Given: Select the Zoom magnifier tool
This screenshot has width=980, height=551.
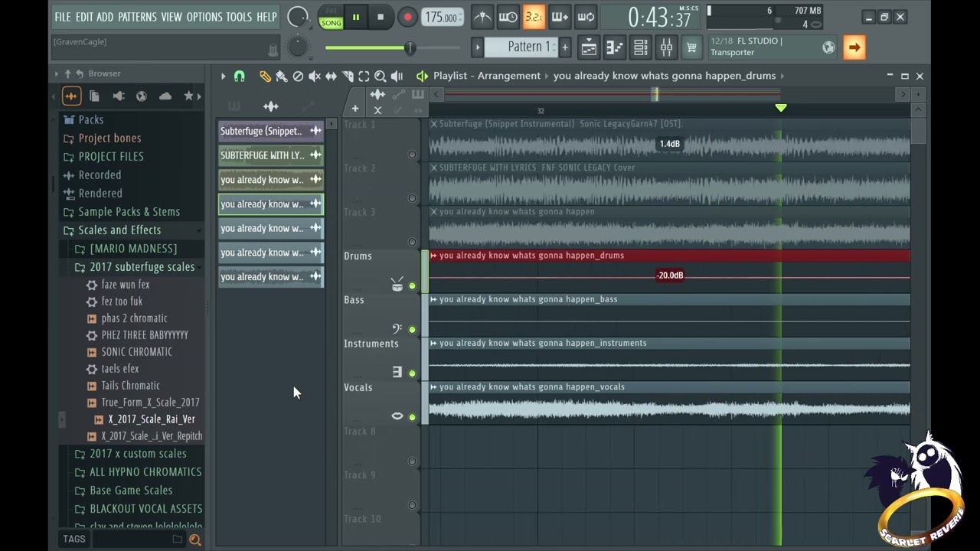Looking at the screenshot, I should (381, 76).
